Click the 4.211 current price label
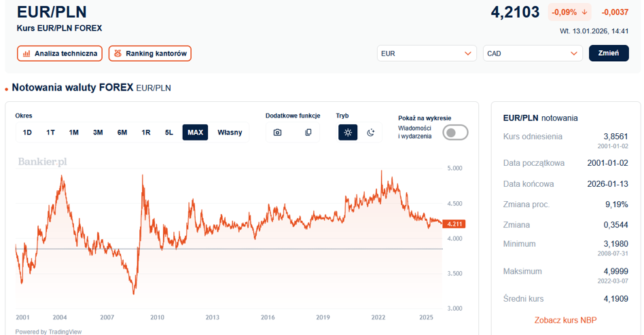The width and height of the screenshot is (644, 335). [453, 224]
